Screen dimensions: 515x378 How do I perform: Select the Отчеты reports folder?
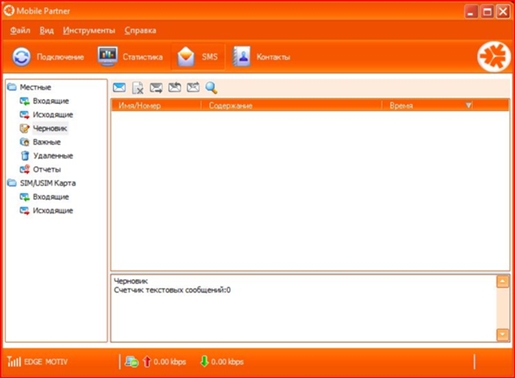pyautogui.click(x=47, y=169)
